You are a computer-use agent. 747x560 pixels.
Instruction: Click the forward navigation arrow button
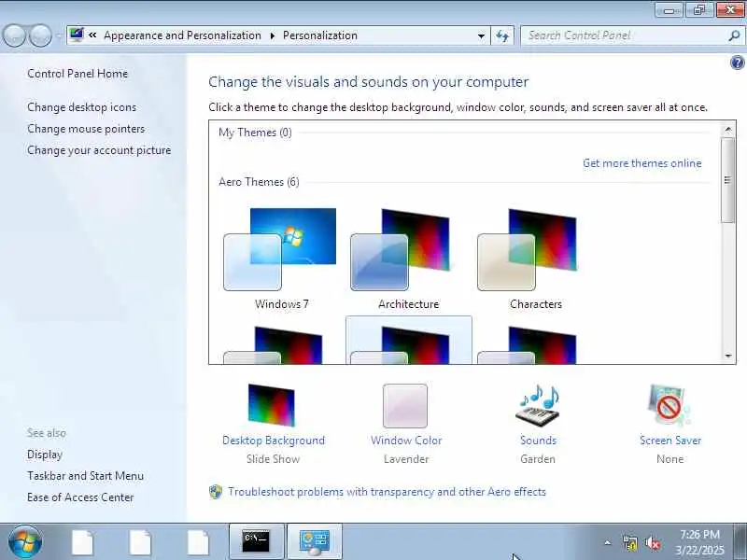[x=40, y=35]
